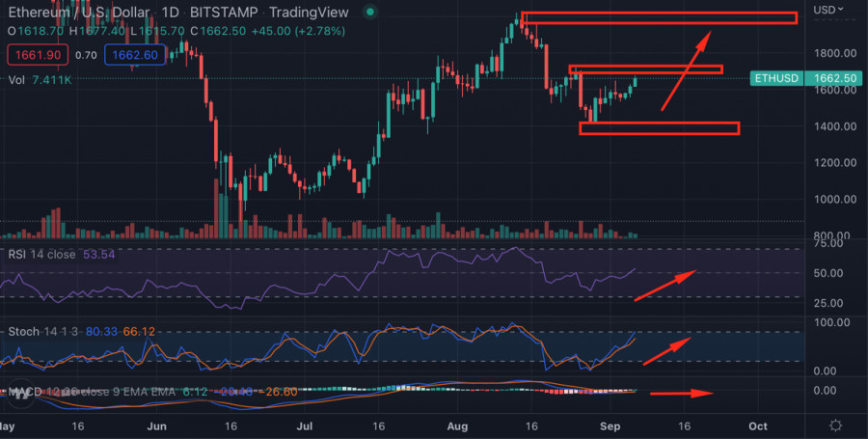
Task: Click the close value C1662.50
Action: pyautogui.click(x=218, y=31)
